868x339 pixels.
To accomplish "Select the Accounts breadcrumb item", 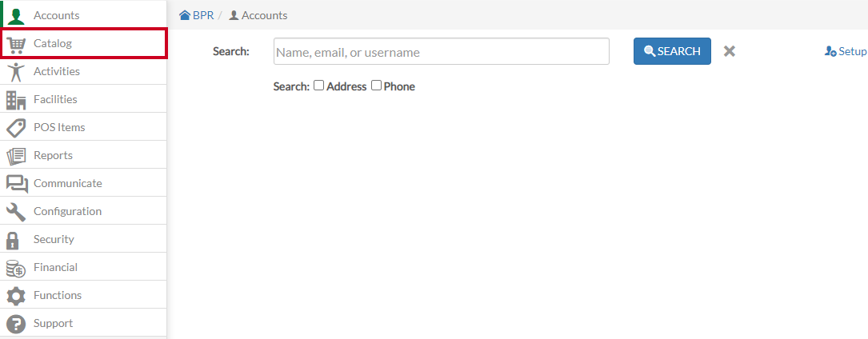I will (258, 15).
